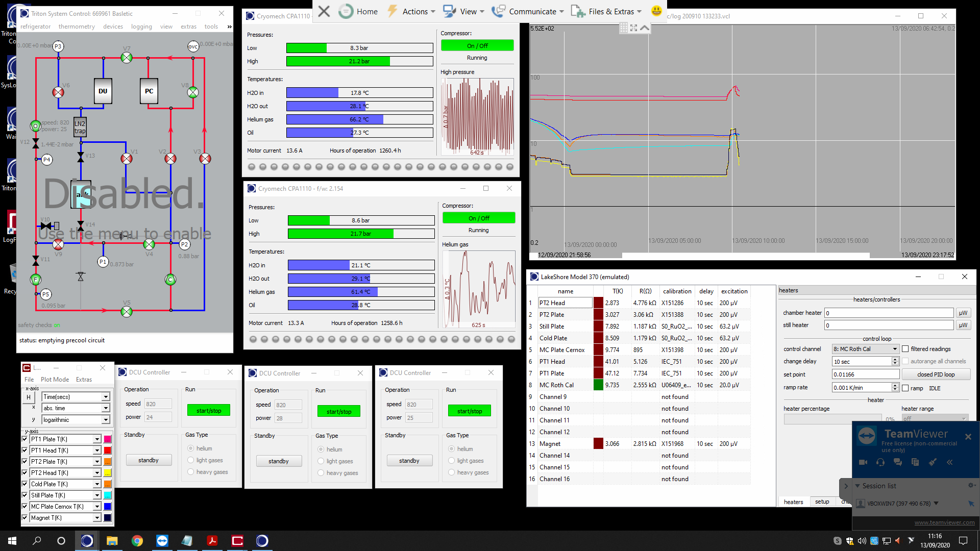Click the TeamViewer whiteboard brush icon
The image size is (980, 551).
pyautogui.click(x=933, y=462)
